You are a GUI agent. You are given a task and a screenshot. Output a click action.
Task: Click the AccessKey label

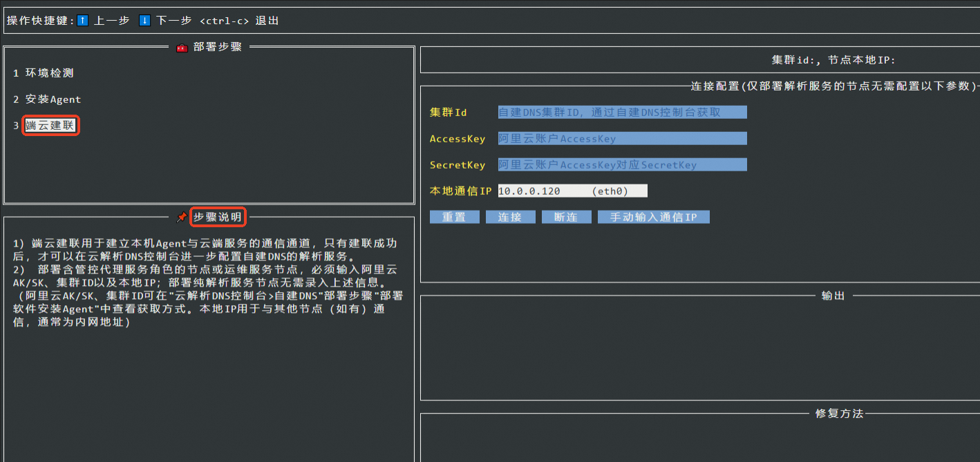click(458, 139)
